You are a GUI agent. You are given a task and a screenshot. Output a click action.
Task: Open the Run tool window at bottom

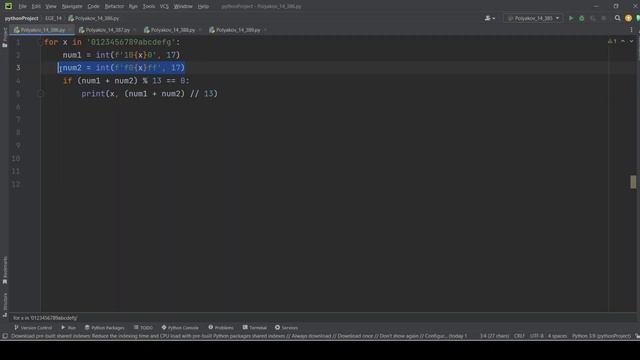69,328
